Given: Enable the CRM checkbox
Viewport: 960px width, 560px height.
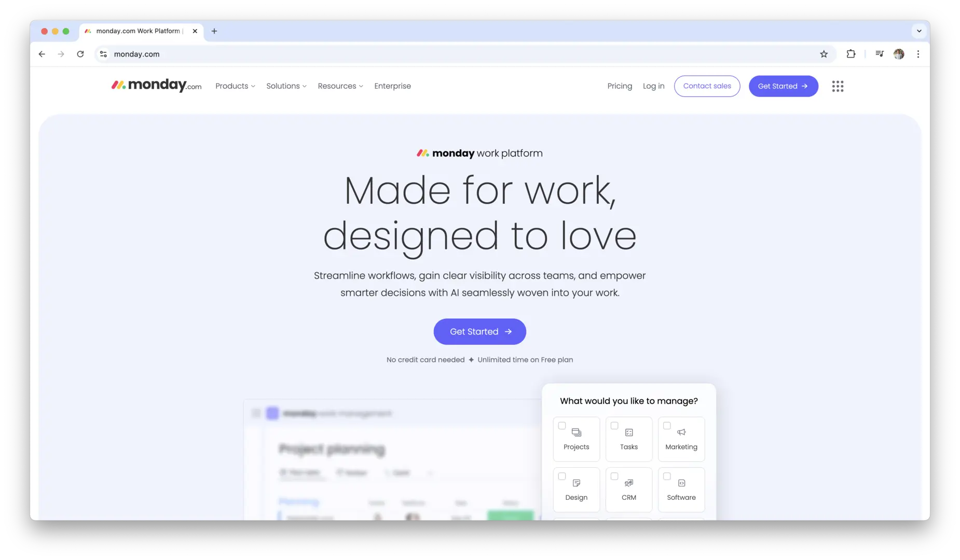Looking at the screenshot, I should point(614,476).
